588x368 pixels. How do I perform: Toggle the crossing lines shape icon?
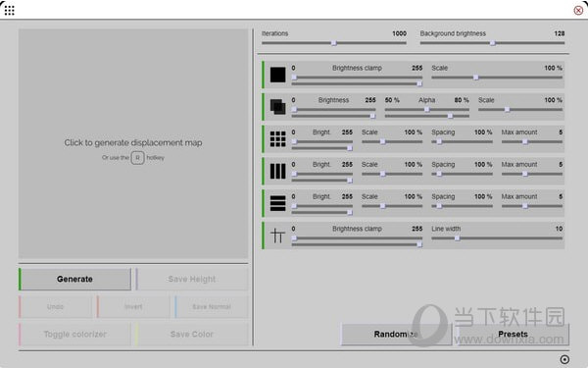[x=278, y=236]
